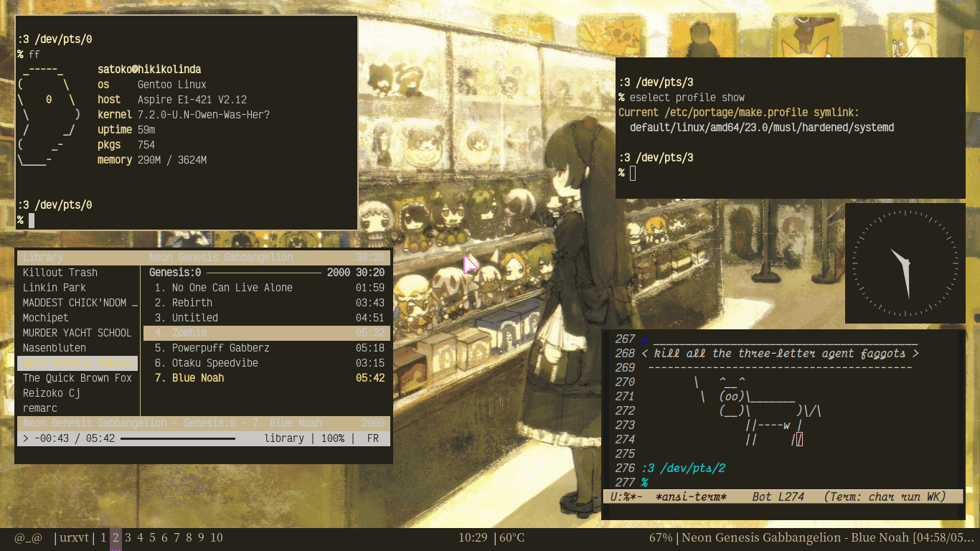The image size is (980, 551).
Task: Click the 10:29 time in the bottom bar
Action: (x=473, y=537)
